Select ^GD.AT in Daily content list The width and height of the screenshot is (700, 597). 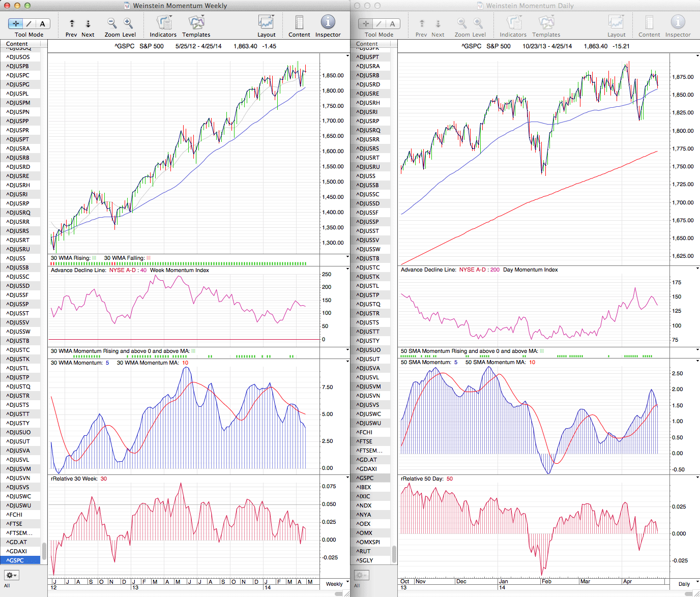370,460
